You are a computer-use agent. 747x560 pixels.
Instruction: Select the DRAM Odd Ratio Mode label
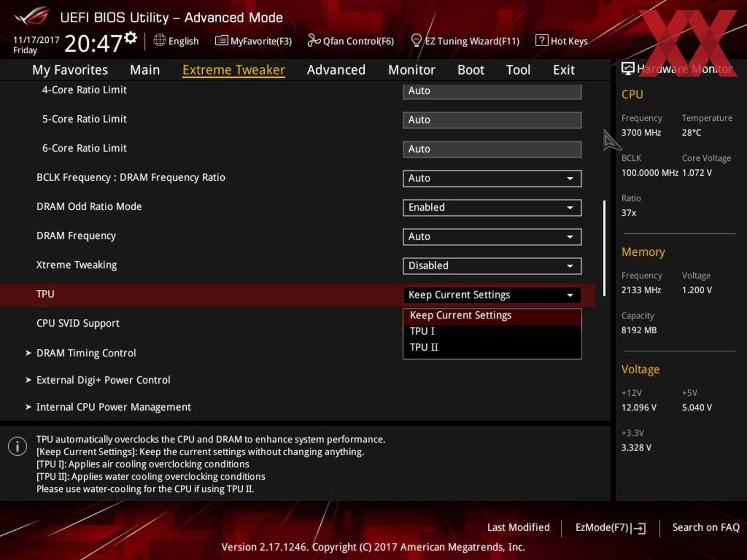pyautogui.click(x=89, y=206)
